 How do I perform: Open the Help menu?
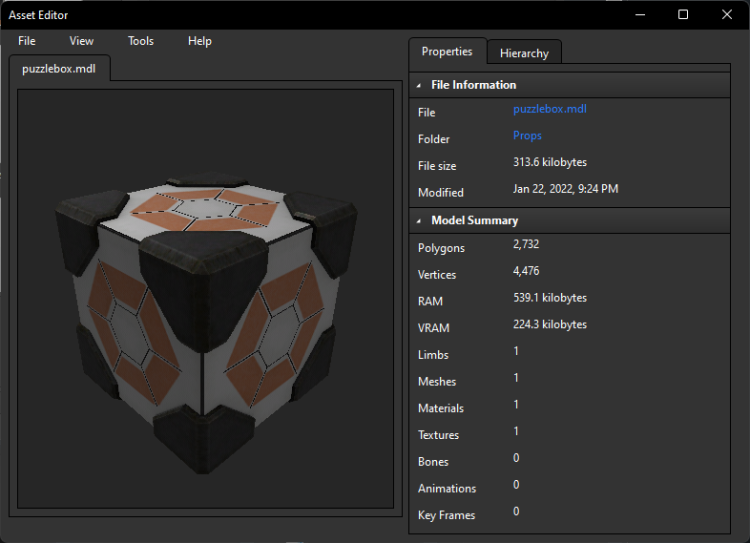pyautogui.click(x=199, y=41)
